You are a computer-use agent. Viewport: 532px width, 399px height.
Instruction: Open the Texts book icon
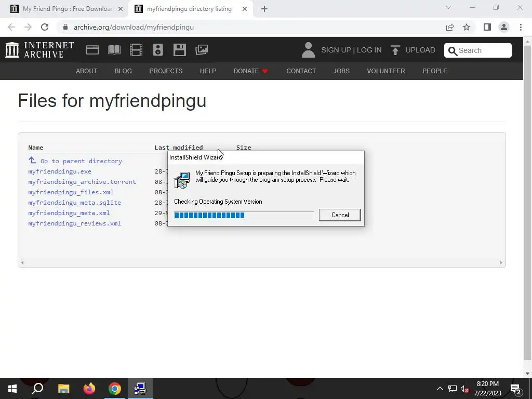coord(114,50)
